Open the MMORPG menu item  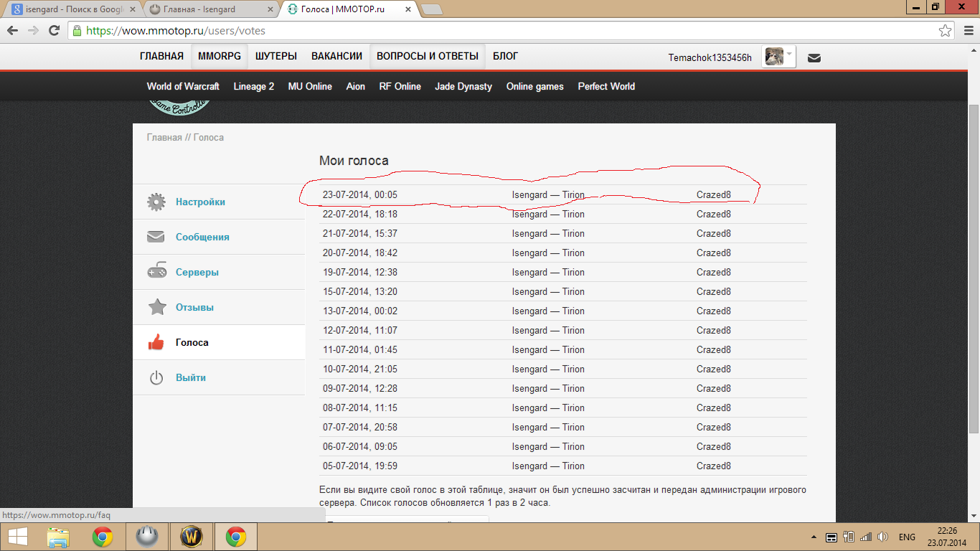pos(220,56)
